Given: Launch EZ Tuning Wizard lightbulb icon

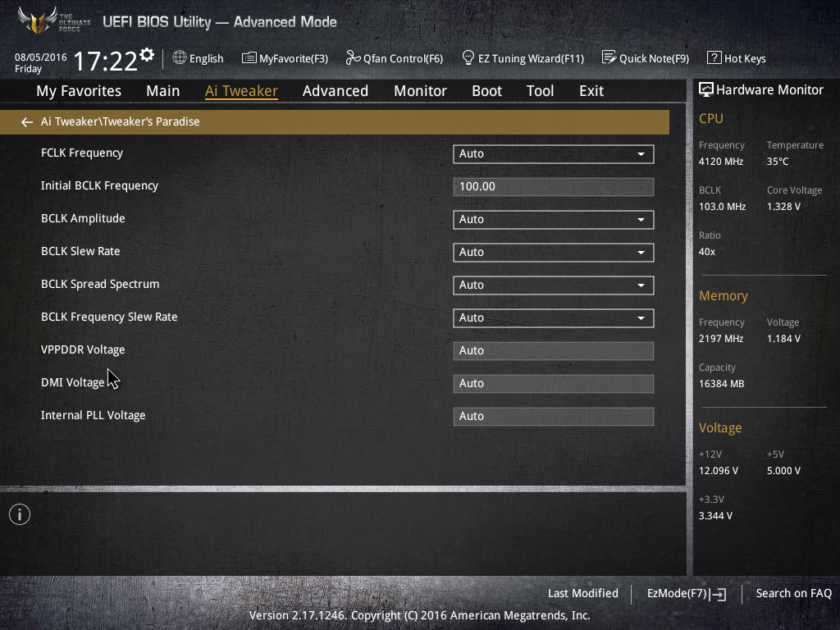Looking at the screenshot, I should coord(468,57).
